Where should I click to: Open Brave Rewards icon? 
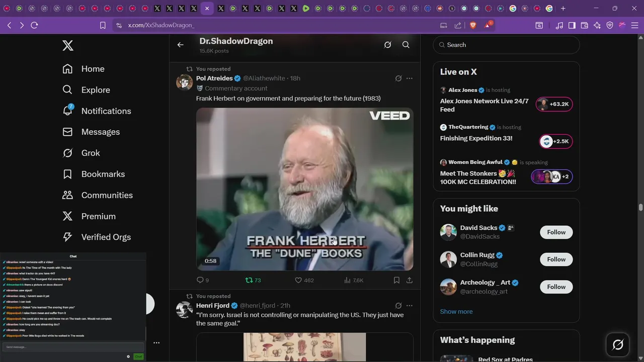pyautogui.click(x=488, y=25)
